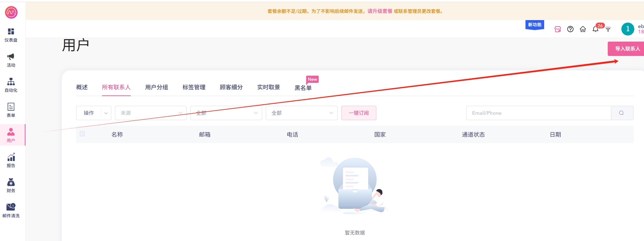Focus the Email/Phone search field
This screenshot has width=644, height=241.
[x=538, y=113]
